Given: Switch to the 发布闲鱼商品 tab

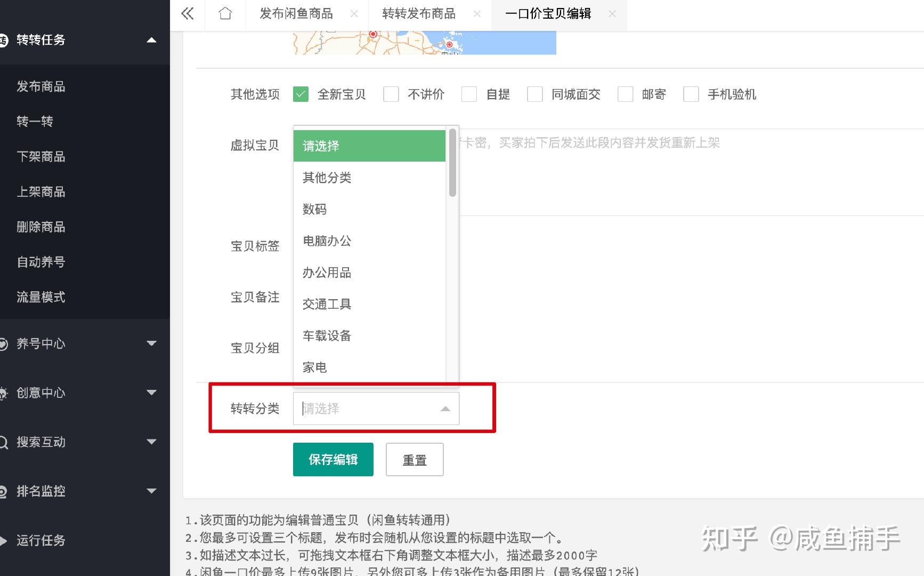Looking at the screenshot, I should coord(296,14).
